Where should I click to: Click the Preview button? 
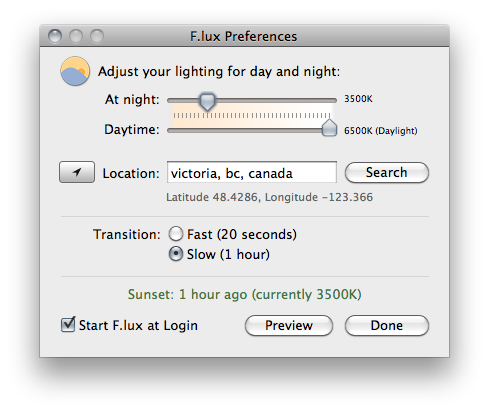click(289, 325)
